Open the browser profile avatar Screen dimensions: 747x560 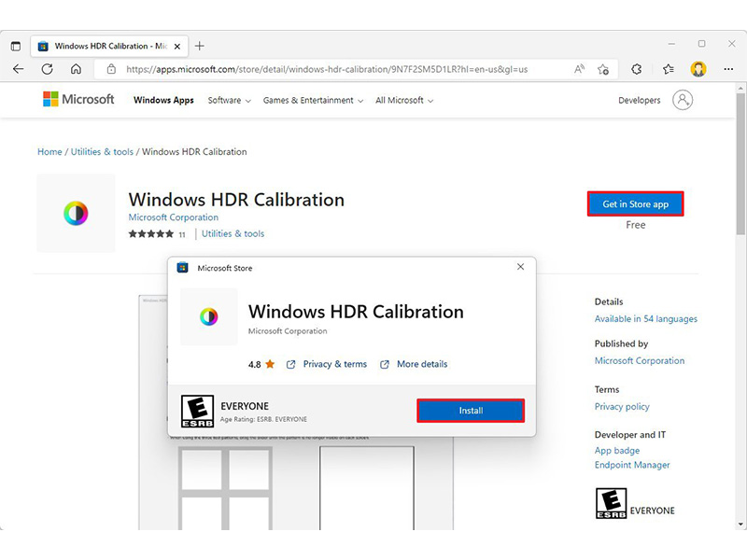click(x=698, y=69)
